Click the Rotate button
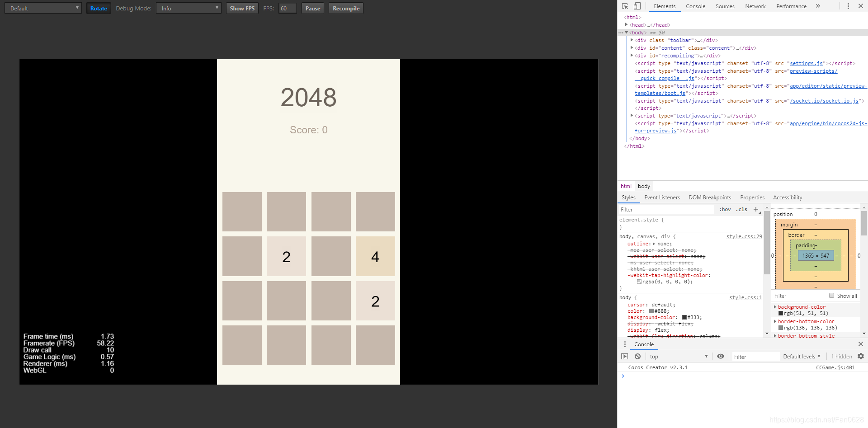 click(x=99, y=8)
